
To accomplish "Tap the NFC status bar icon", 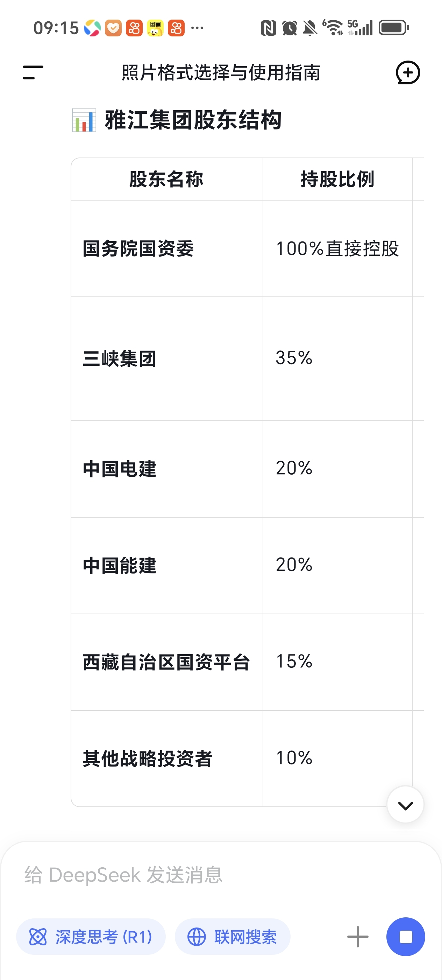I will [x=268, y=28].
